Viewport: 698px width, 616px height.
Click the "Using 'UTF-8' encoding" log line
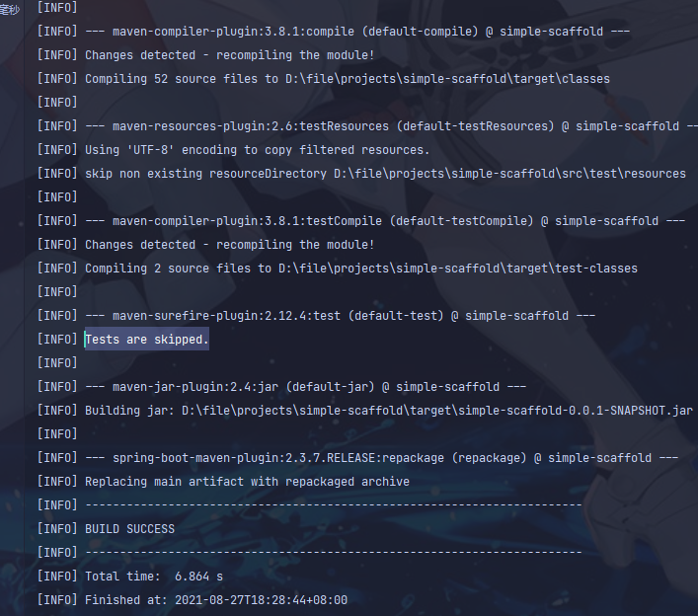257,150
